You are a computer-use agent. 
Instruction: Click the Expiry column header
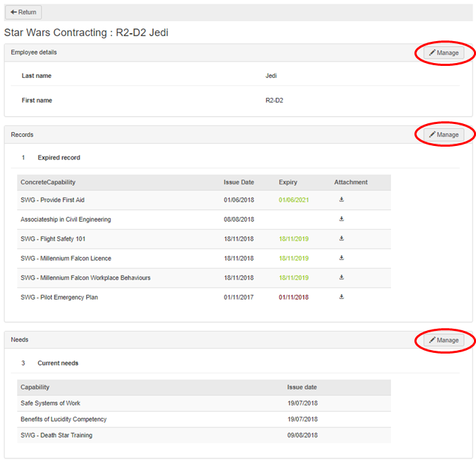[x=288, y=182]
